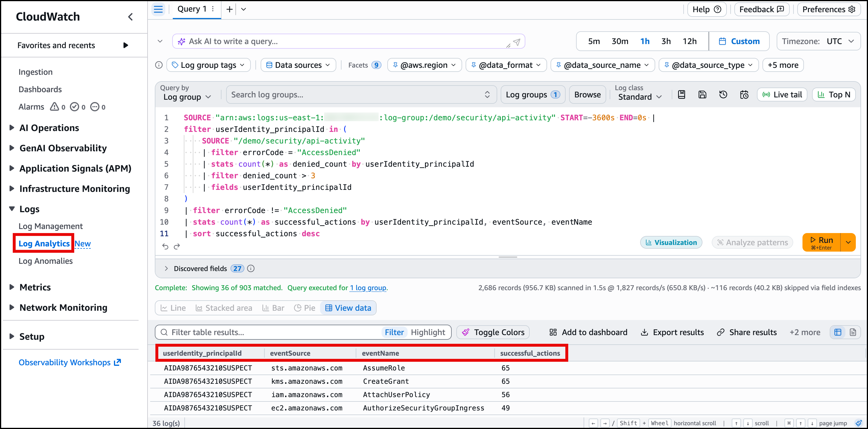Open Query by Log group dropdown
The width and height of the screenshot is (868, 429).
(187, 97)
